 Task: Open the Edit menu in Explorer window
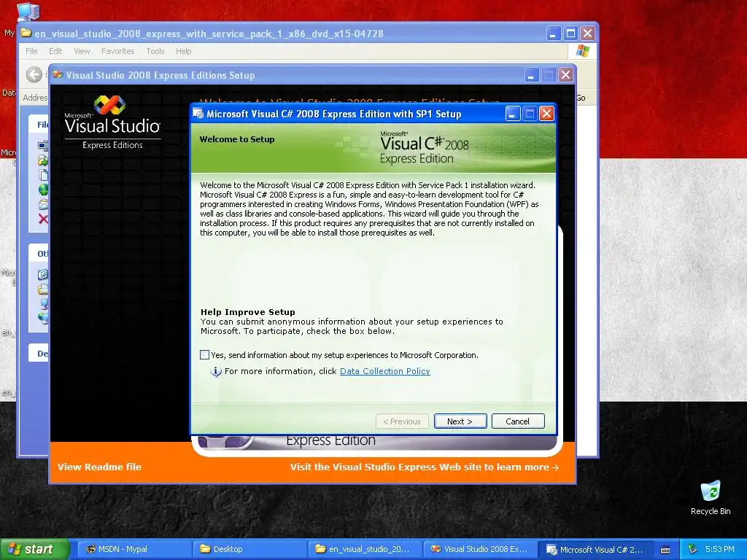tap(55, 51)
